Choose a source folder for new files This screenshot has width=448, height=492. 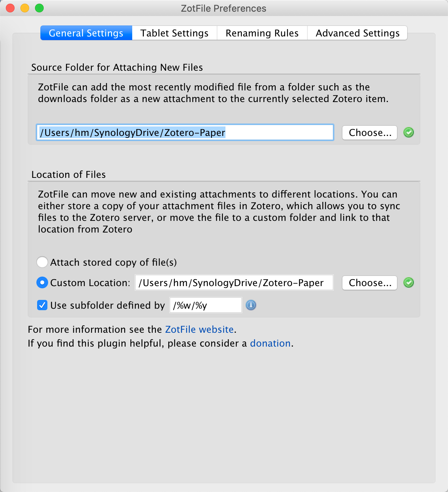click(370, 132)
